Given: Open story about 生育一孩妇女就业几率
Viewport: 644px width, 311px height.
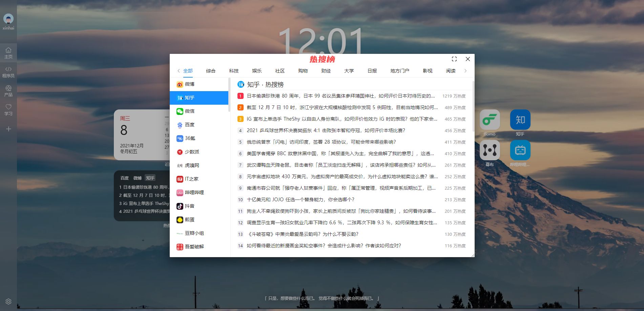Looking at the screenshot, I should (x=342, y=223).
